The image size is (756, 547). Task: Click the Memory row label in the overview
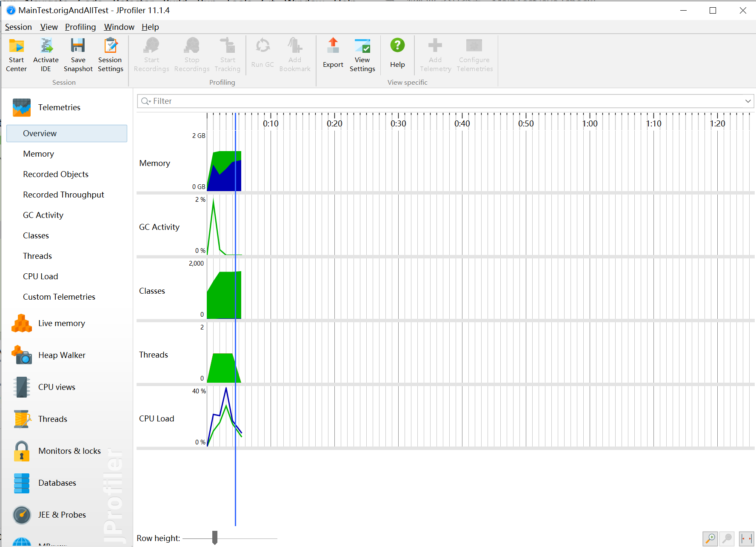point(154,163)
